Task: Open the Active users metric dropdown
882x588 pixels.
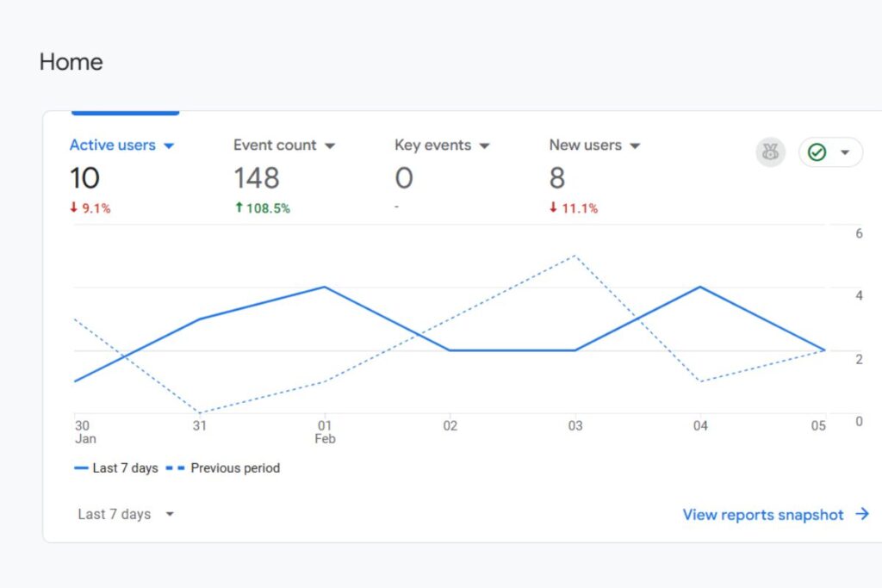Action: [169, 145]
